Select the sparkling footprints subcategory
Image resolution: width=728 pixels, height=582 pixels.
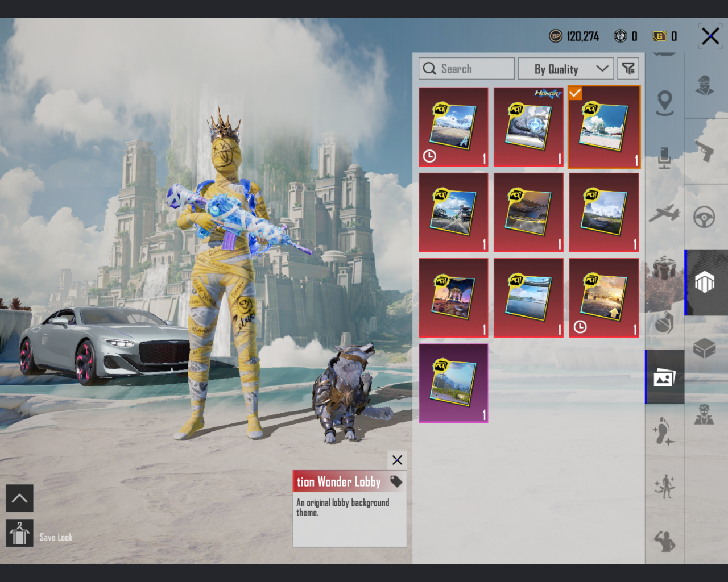(664, 432)
